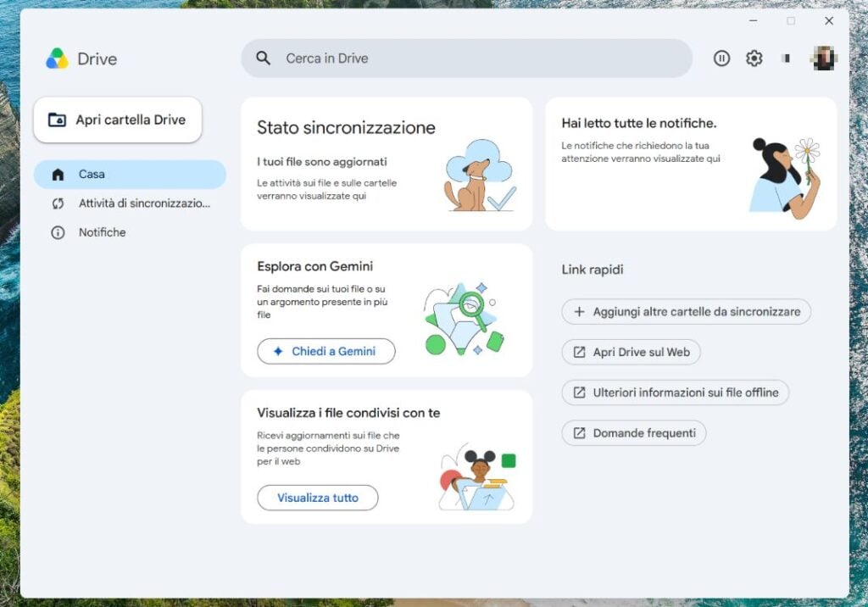Select Casa in the sidebar
868x607 pixels.
(x=130, y=175)
